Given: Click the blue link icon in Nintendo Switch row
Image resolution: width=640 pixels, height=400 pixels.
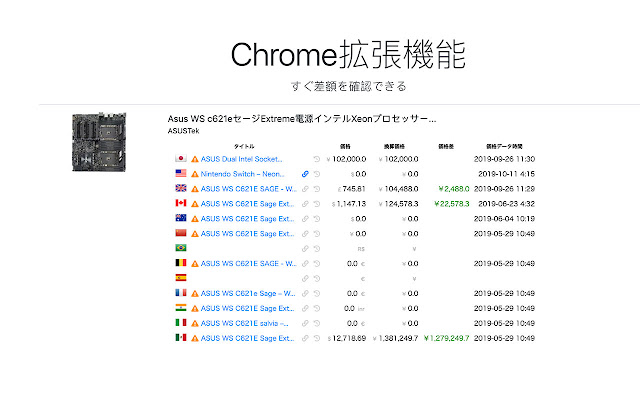Looking at the screenshot, I should 305,174.
